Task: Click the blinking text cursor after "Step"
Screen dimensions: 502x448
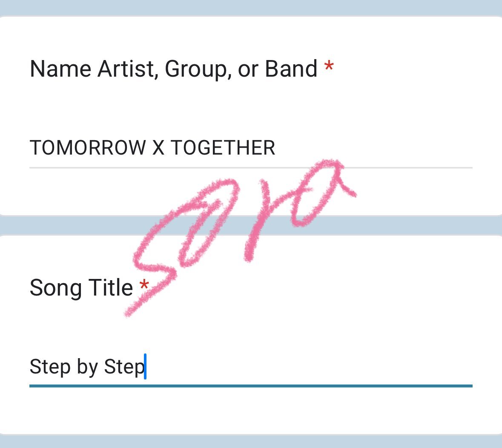Action: coord(145,366)
